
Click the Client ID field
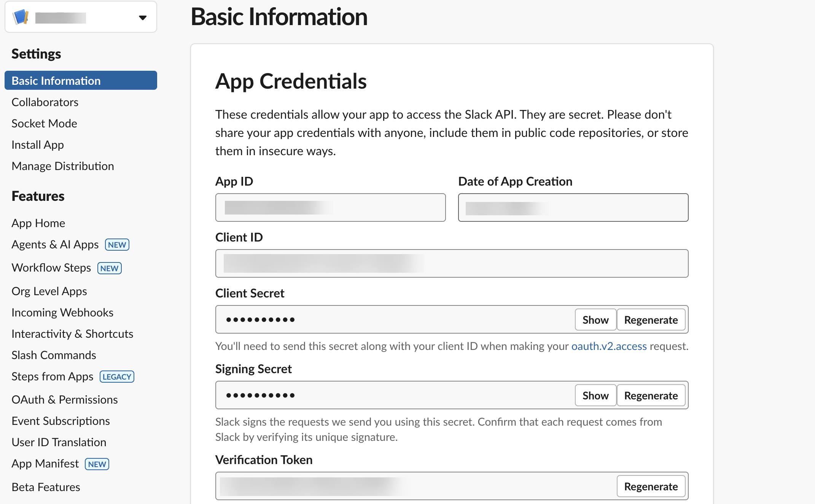coord(452,263)
